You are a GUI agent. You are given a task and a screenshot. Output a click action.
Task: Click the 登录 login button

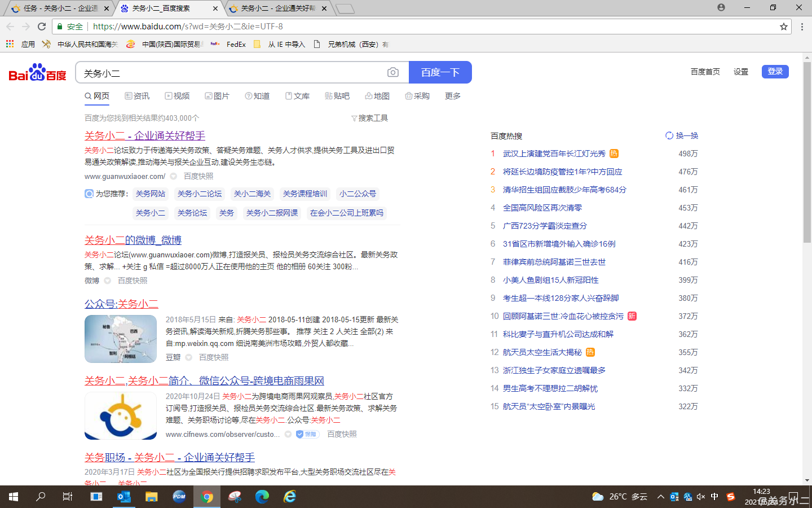(x=775, y=72)
